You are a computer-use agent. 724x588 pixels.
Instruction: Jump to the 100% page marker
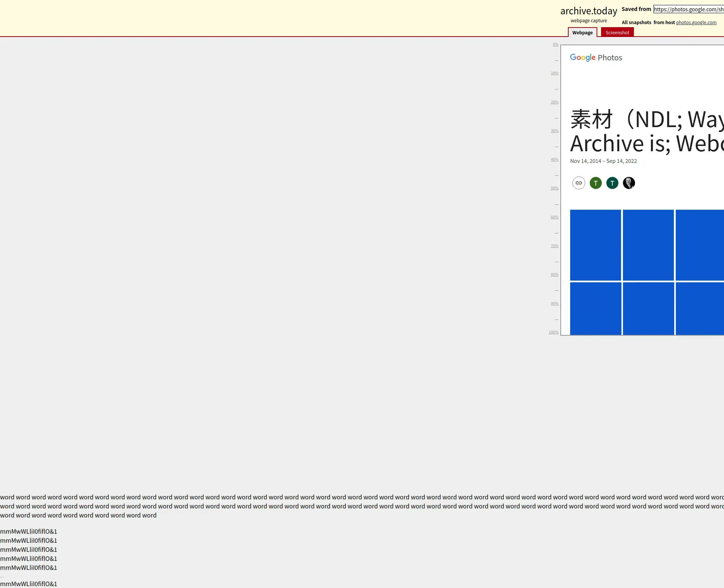[553, 332]
